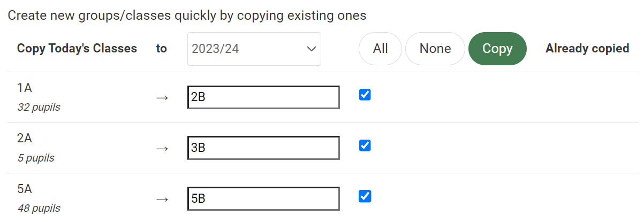The height and width of the screenshot is (222, 644).
Task: Click the 3B class name field
Action: [x=263, y=148]
